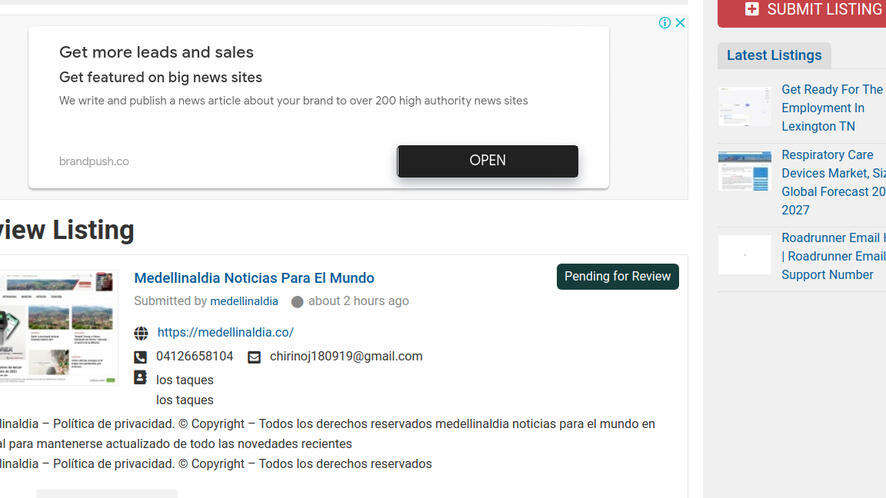
Task: Click the plus icon on Submit Listing
Action: point(752,9)
